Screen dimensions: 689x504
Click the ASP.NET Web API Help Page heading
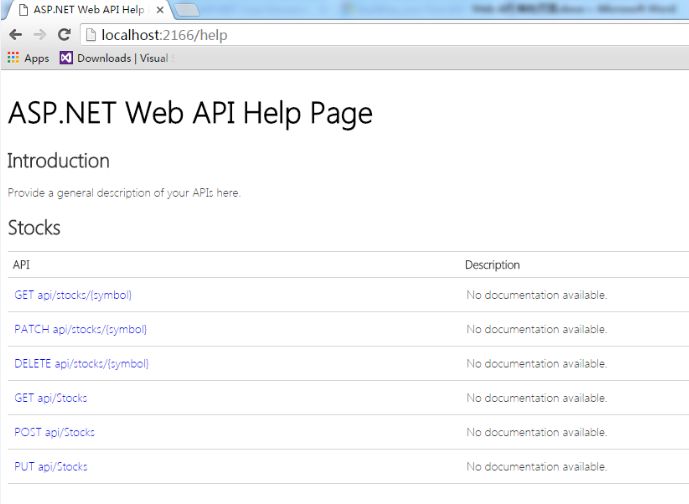click(x=190, y=113)
